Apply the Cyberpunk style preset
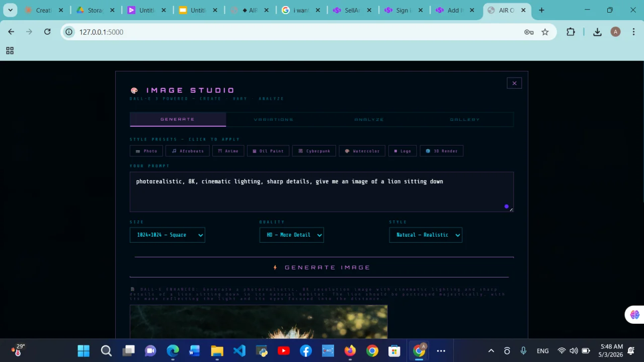The image size is (644, 362). coord(314,151)
